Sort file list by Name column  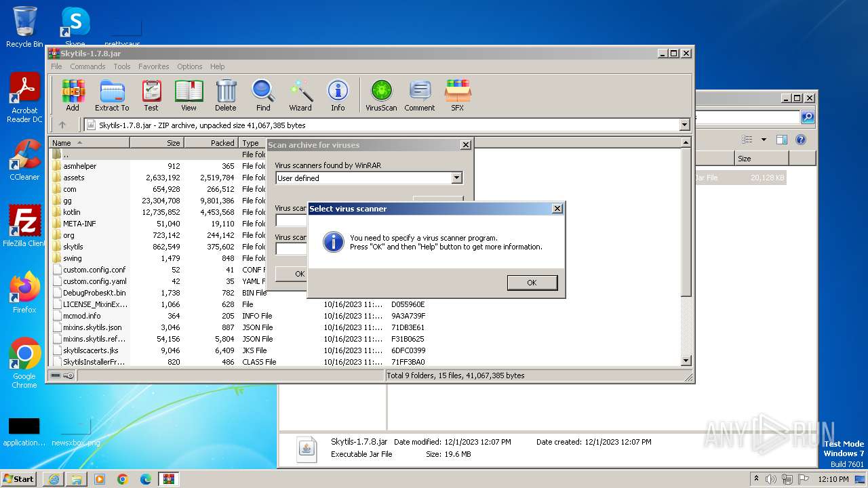[89, 143]
